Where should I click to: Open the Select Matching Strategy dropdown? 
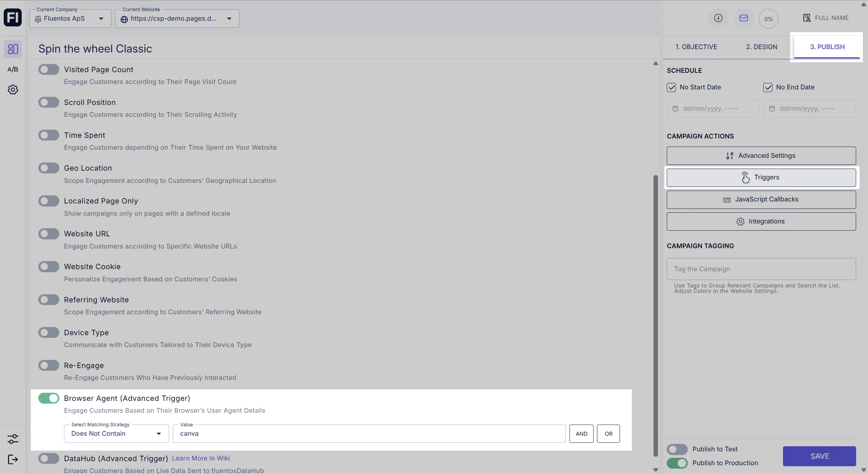pyautogui.click(x=116, y=434)
